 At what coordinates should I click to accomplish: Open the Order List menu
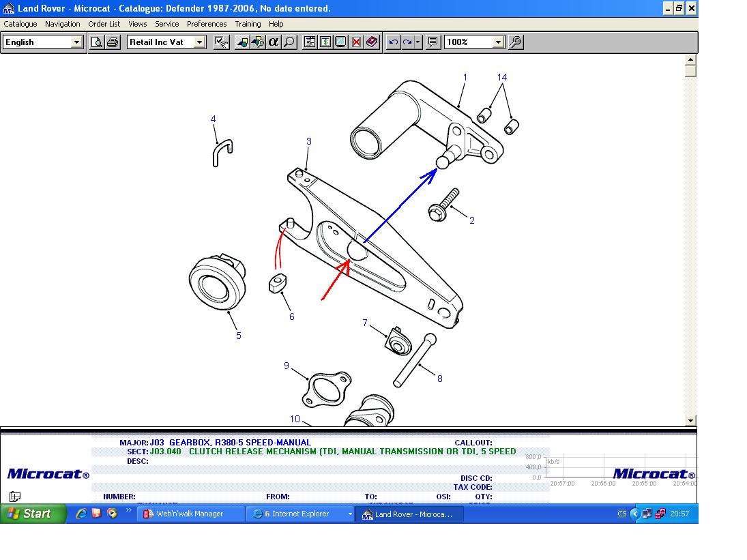point(104,24)
